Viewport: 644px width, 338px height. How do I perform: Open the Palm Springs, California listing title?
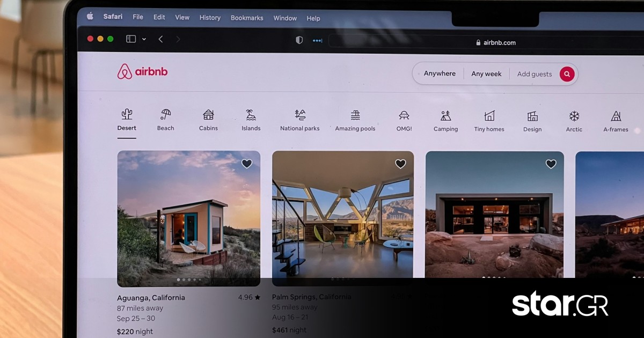click(312, 297)
